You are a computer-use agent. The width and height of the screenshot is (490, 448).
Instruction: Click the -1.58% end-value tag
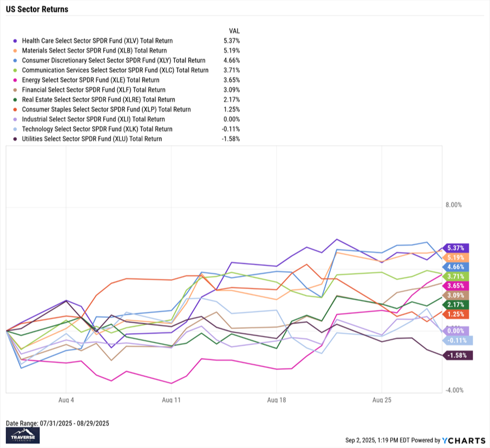pos(459,356)
